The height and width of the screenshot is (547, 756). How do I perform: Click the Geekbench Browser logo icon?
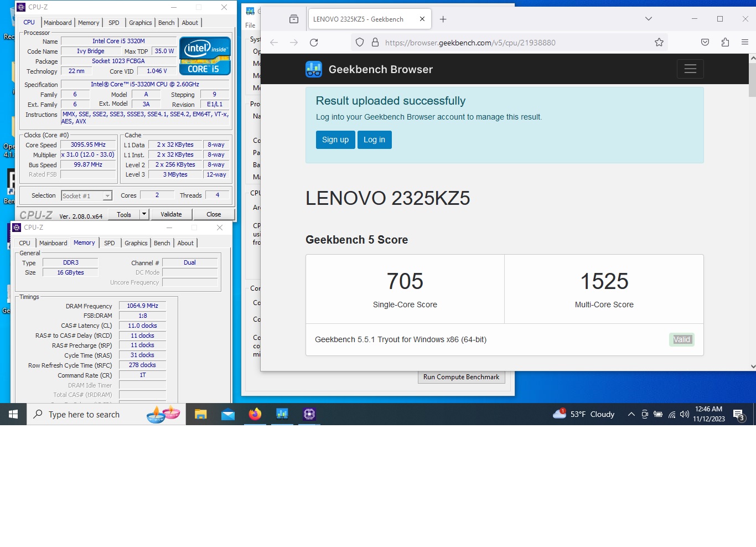pos(314,69)
